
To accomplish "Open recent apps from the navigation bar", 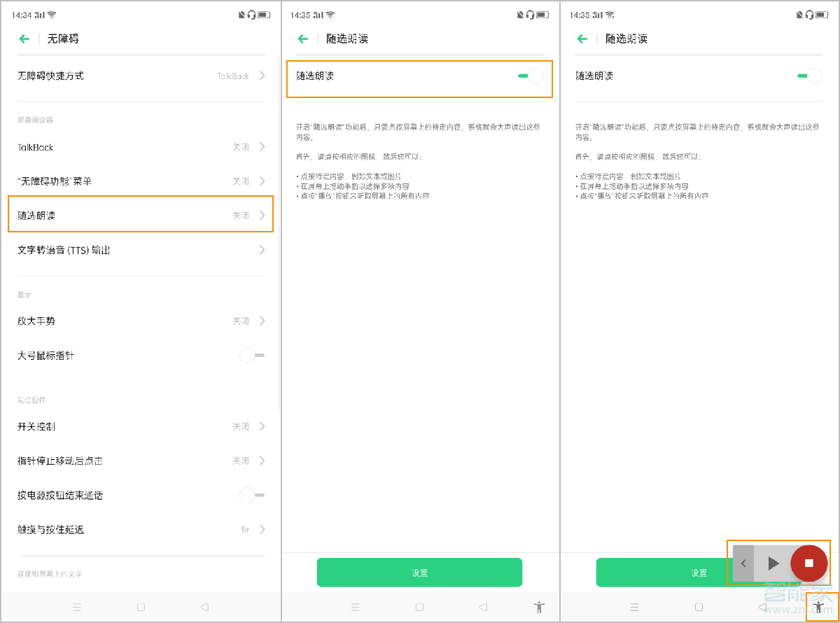I will tap(77, 607).
